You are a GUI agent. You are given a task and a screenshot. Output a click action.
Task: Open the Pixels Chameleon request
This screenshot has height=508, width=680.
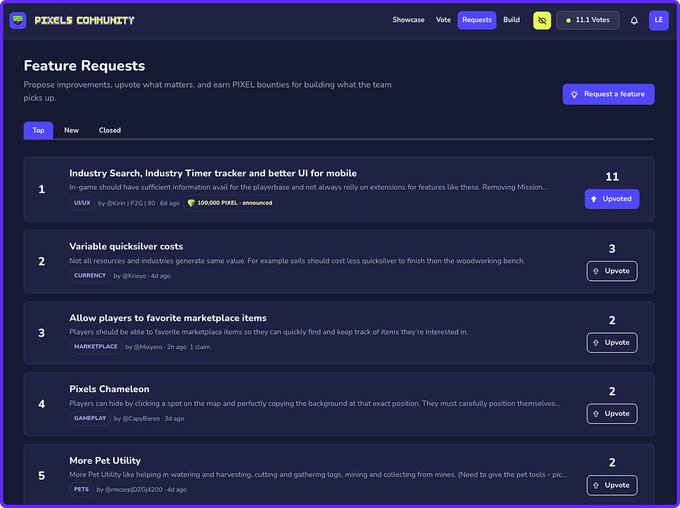(x=109, y=389)
